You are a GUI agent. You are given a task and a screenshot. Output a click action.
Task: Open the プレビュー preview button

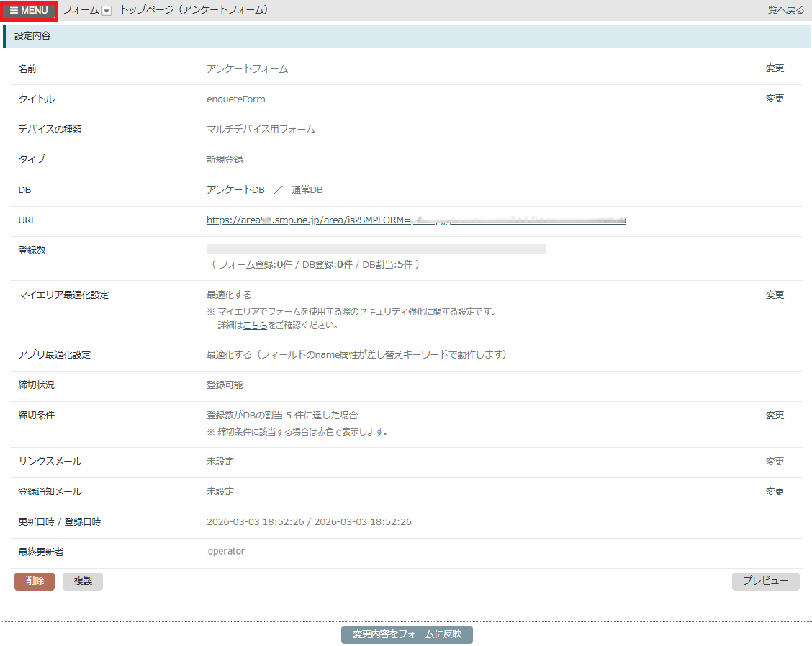(x=765, y=581)
